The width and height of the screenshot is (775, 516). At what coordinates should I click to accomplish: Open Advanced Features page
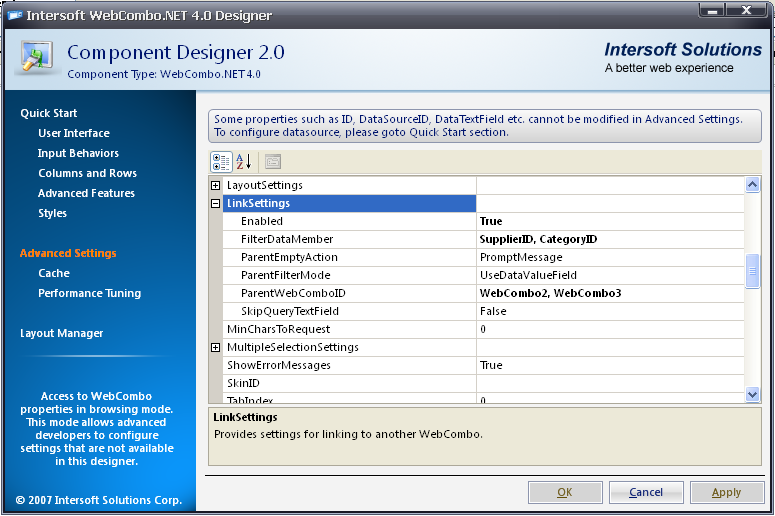click(86, 193)
